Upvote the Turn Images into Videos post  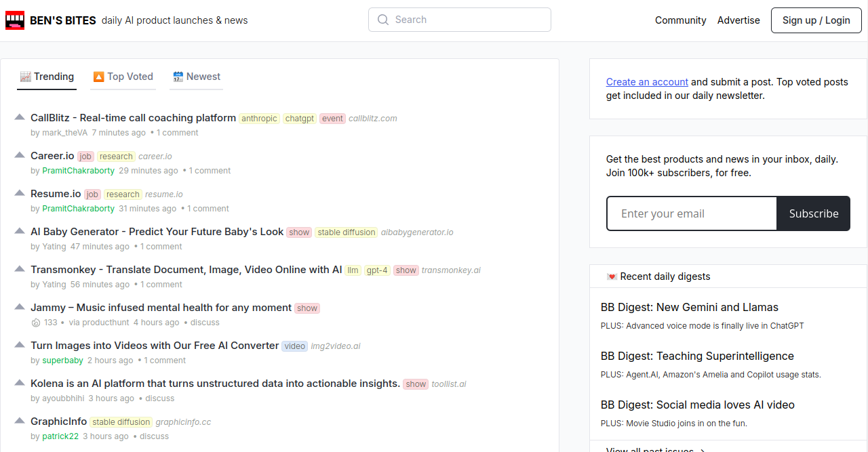(20, 345)
